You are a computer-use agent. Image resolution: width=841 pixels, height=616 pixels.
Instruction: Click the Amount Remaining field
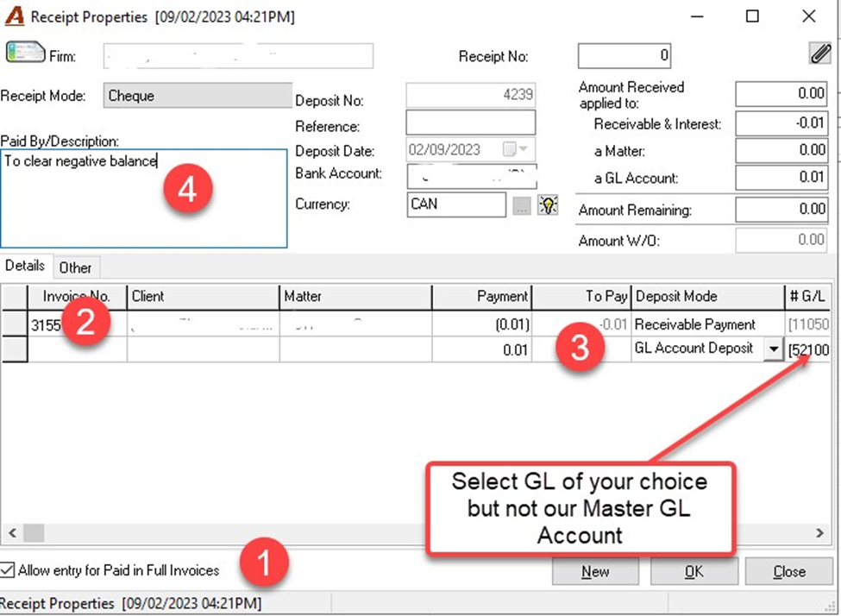[781, 210]
